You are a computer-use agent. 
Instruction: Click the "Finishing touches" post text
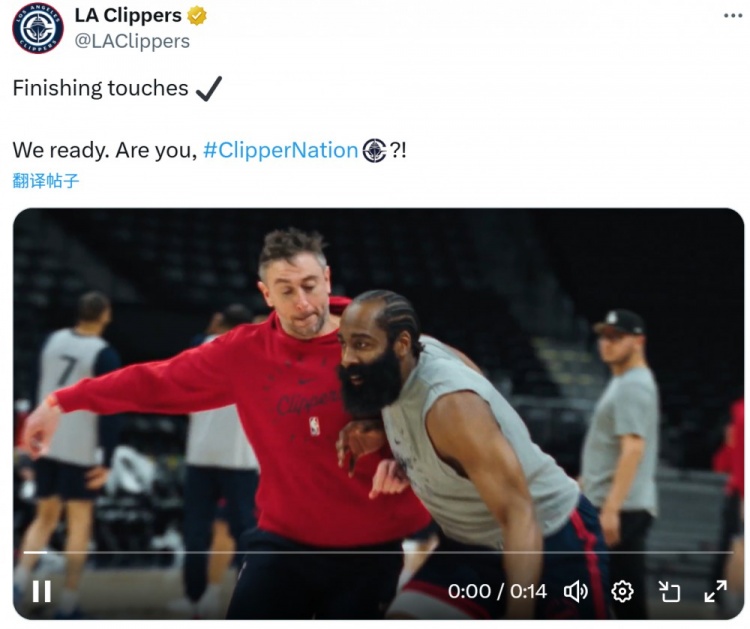click(100, 88)
